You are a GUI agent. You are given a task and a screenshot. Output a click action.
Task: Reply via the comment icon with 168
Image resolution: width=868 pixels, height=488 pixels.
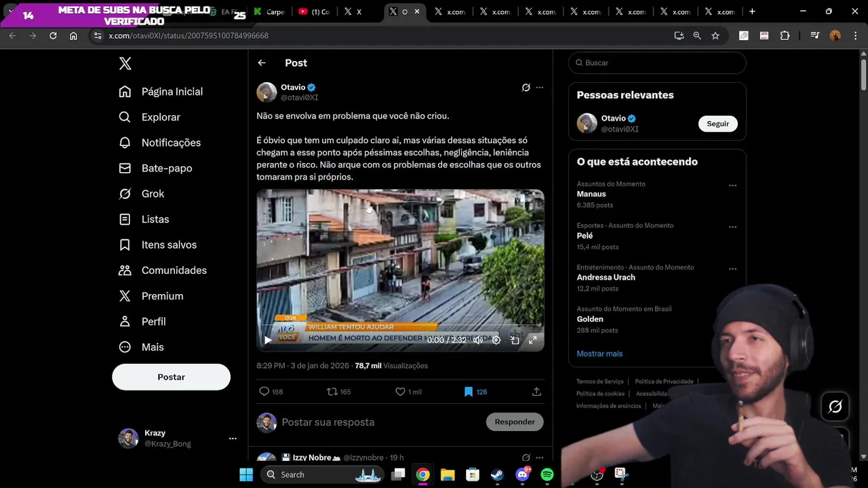(271, 392)
